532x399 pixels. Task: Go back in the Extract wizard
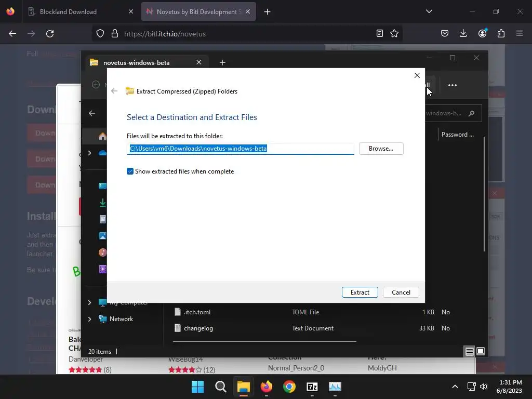[114, 91]
